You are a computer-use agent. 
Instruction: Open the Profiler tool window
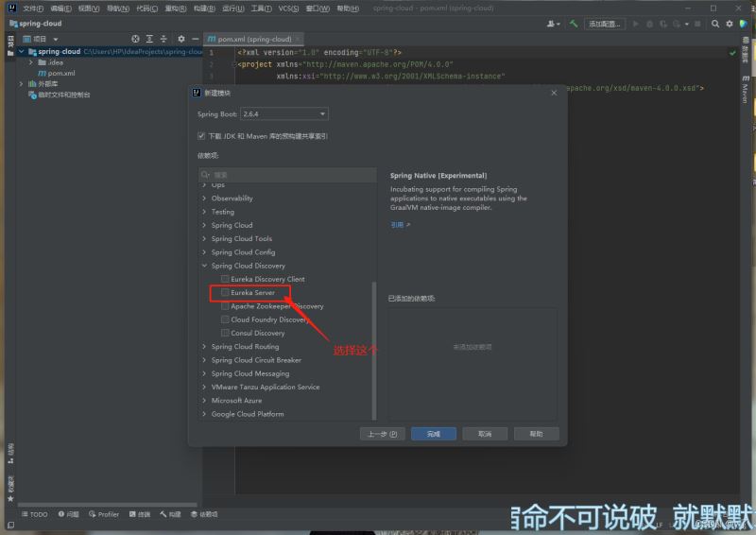click(105, 514)
